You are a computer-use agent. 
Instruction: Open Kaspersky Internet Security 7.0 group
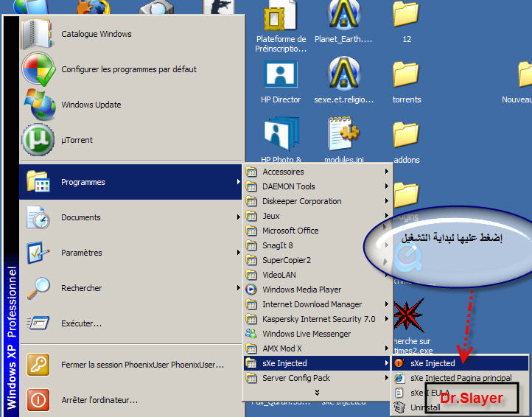(x=318, y=319)
